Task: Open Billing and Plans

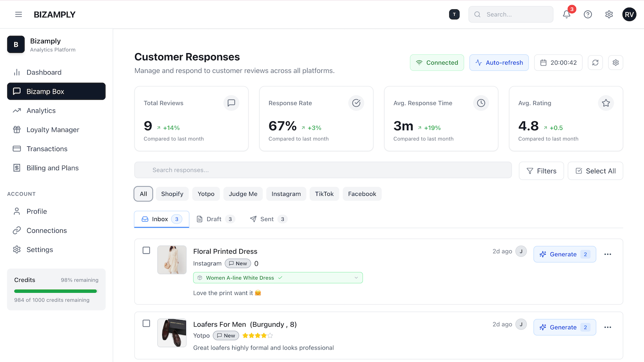Action: tap(52, 168)
